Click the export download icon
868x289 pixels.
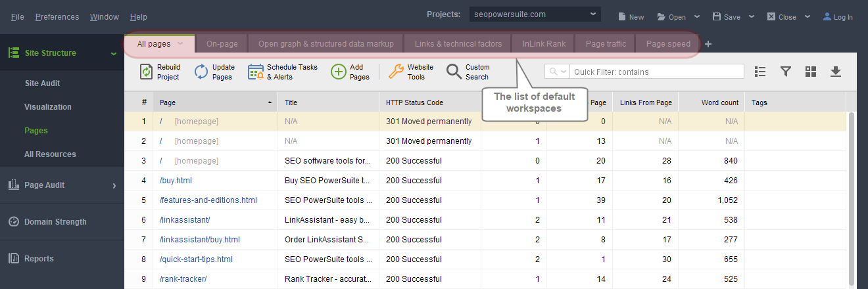coord(836,72)
